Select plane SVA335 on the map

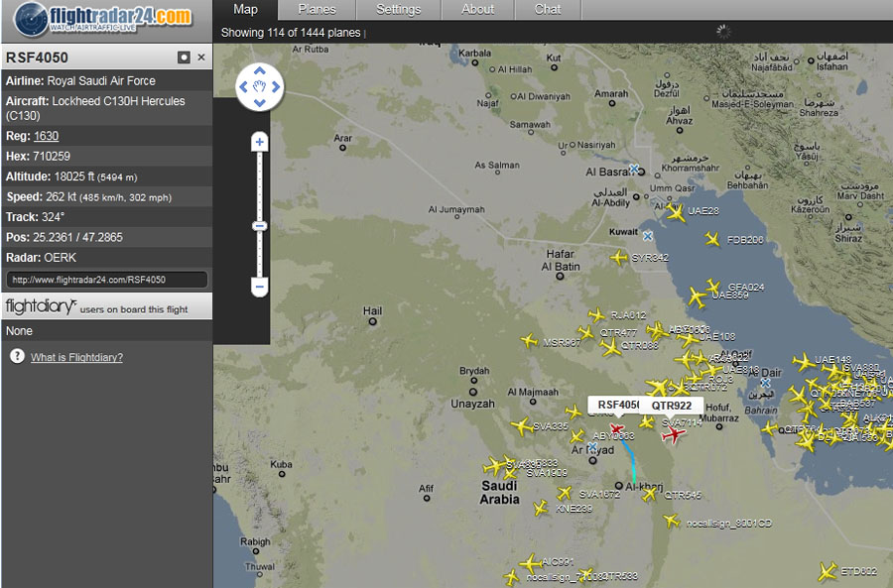(x=522, y=425)
